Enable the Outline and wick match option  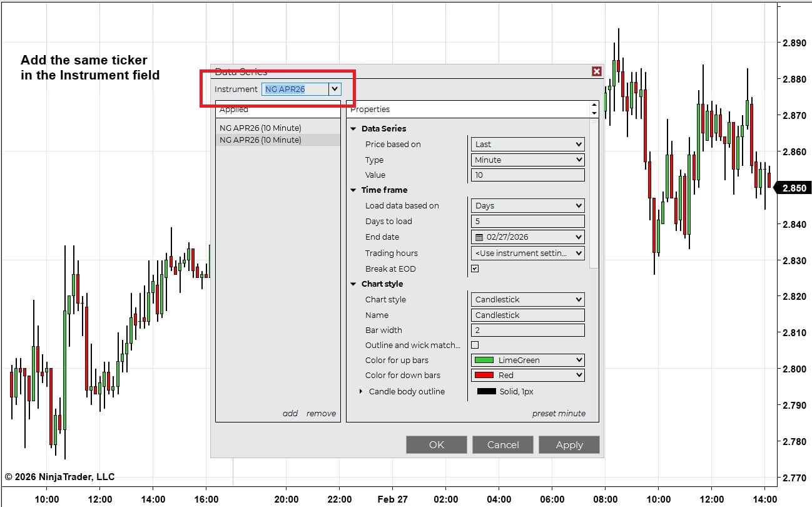(475, 345)
